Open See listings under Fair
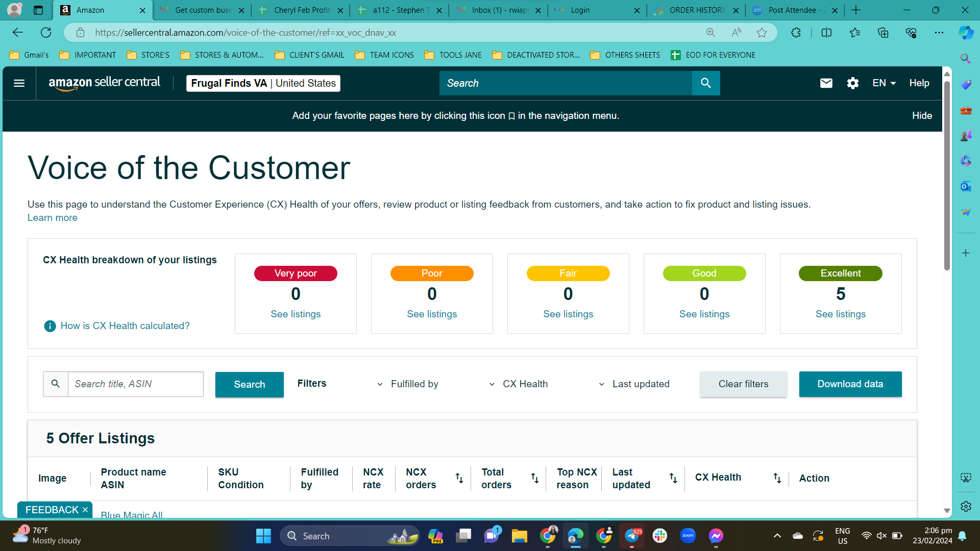 [568, 314]
